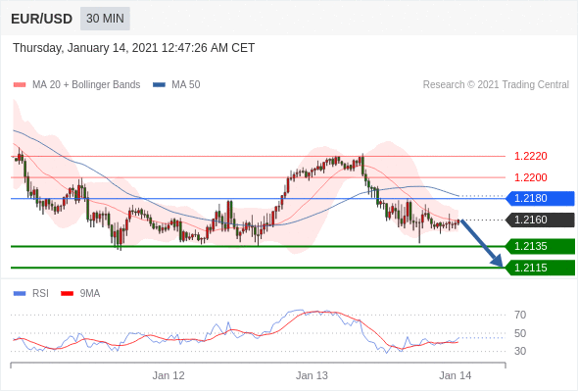578x392 pixels.
Task: Click the Research Trading Central copyright text
Action: point(496,85)
